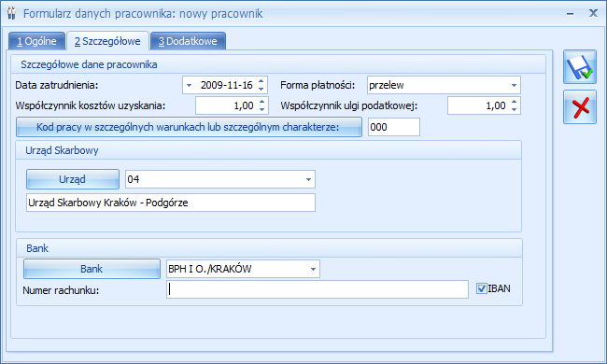607x364 pixels.
Task: Increase the Data zatrudnienia value by one step
Action: pos(261,81)
